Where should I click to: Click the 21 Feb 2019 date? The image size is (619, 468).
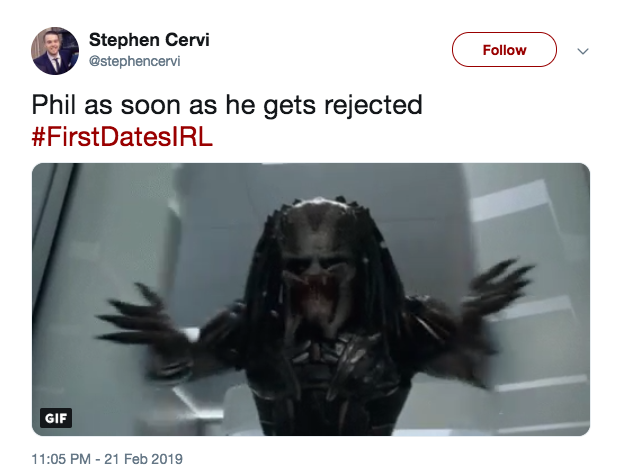click(143, 459)
